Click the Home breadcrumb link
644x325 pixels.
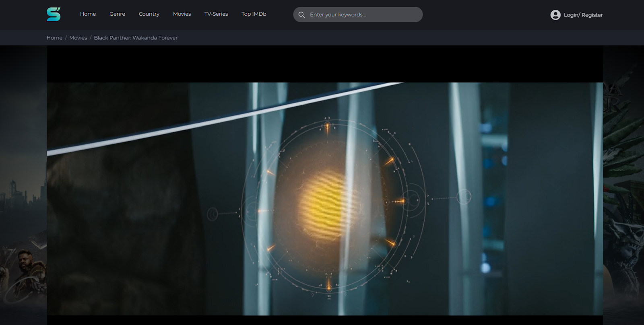pos(54,38)
